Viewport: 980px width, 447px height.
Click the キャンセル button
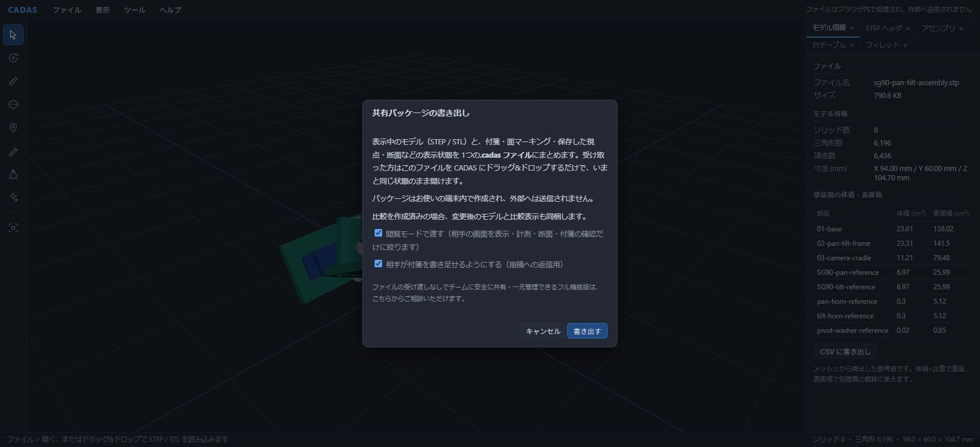coord(543,331)
